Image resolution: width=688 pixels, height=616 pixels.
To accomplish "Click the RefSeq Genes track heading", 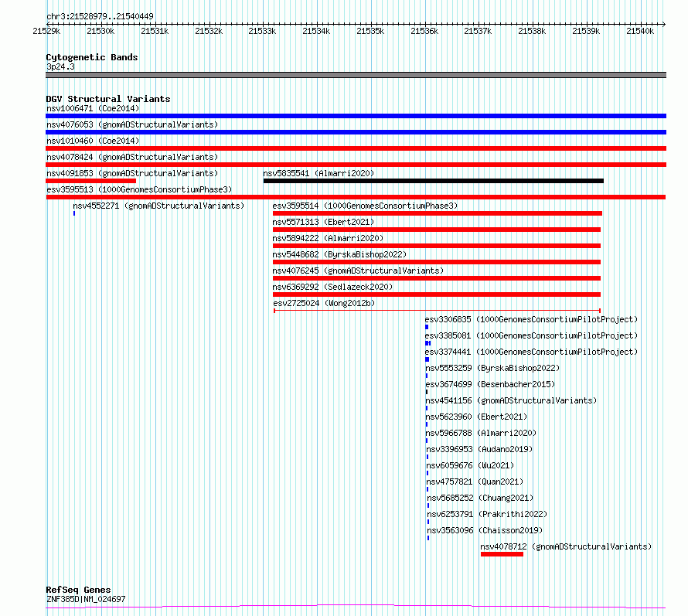I will pos(79,590).
